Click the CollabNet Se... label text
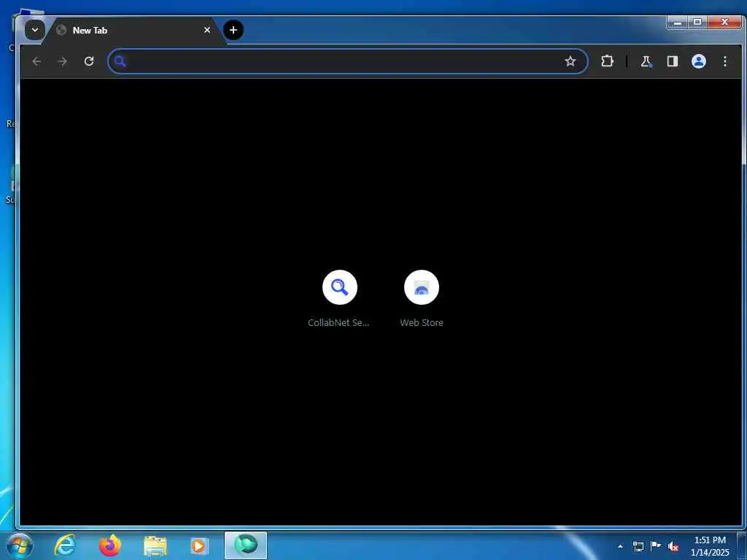747x560 pixels. (x=338, y=322)
